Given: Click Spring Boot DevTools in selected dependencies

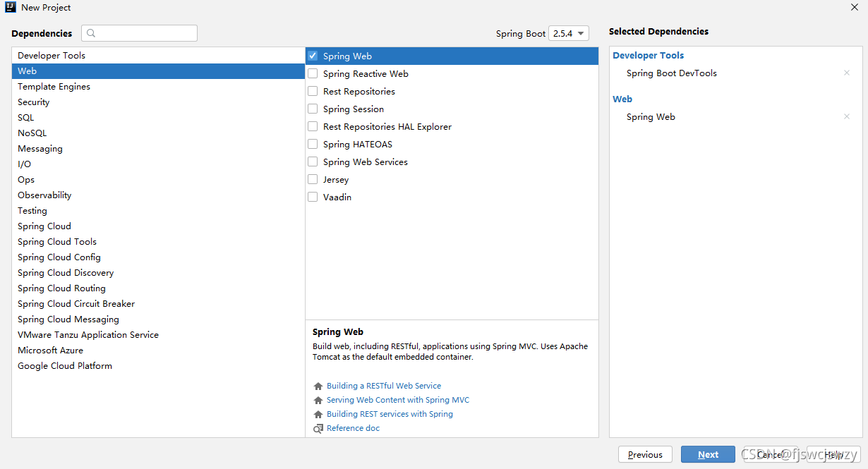Looking at the screenshot, I should click(671, 73).
